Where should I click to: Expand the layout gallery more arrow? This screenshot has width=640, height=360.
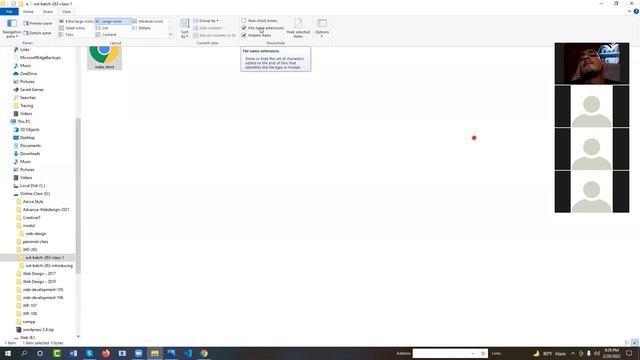pyautogui.click(x=171, y=35)
